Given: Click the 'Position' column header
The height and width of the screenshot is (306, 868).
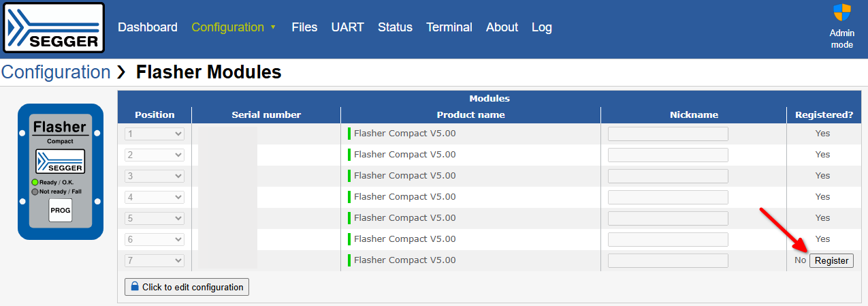Looking at the screenshot, I should point(155,114).
